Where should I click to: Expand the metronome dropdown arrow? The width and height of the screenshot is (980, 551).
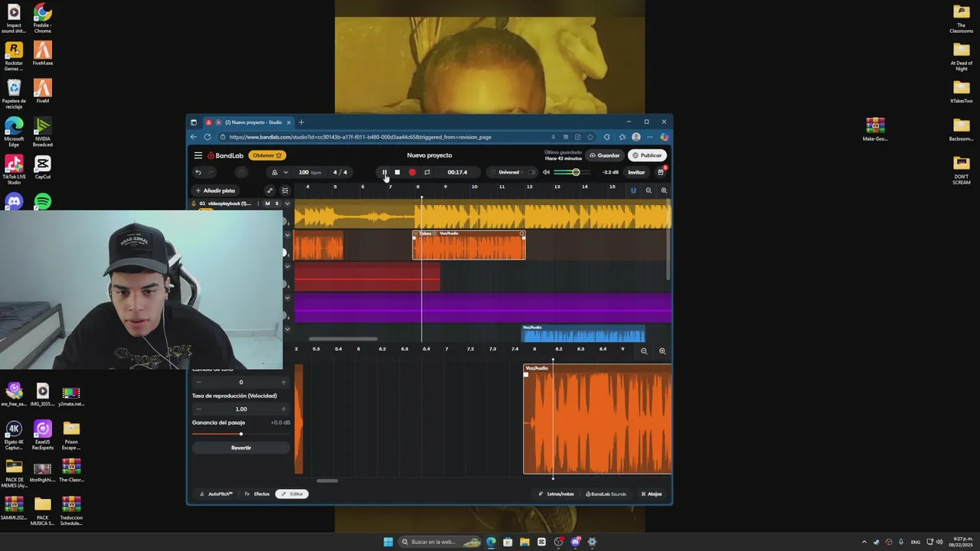tap(286, 172)
